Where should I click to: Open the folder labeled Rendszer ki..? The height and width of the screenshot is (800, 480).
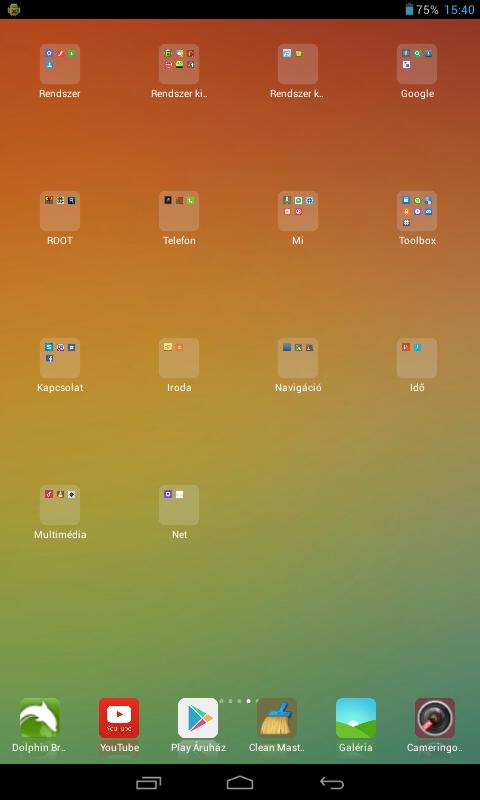[179, 64]
